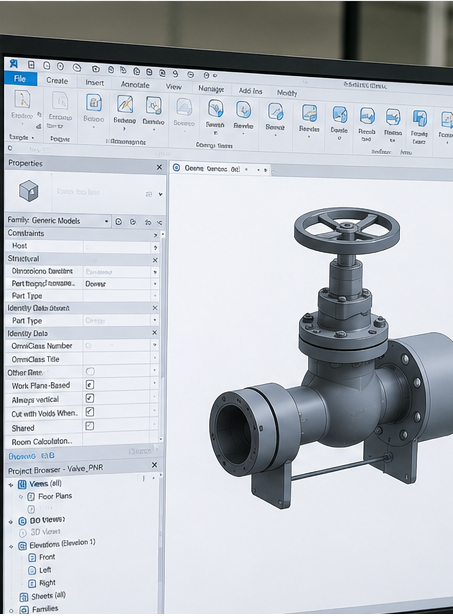Viewport: 453px width, 616px height.
Task: Click the Revit application logo icon
Action: [x=14, y=64]
